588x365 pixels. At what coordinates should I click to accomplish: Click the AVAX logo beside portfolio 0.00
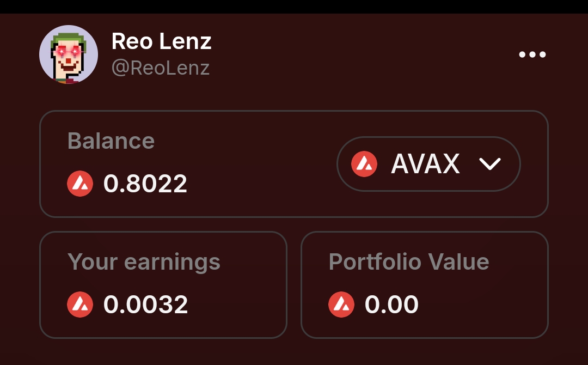pyautogui.click(x=341, y=305)
